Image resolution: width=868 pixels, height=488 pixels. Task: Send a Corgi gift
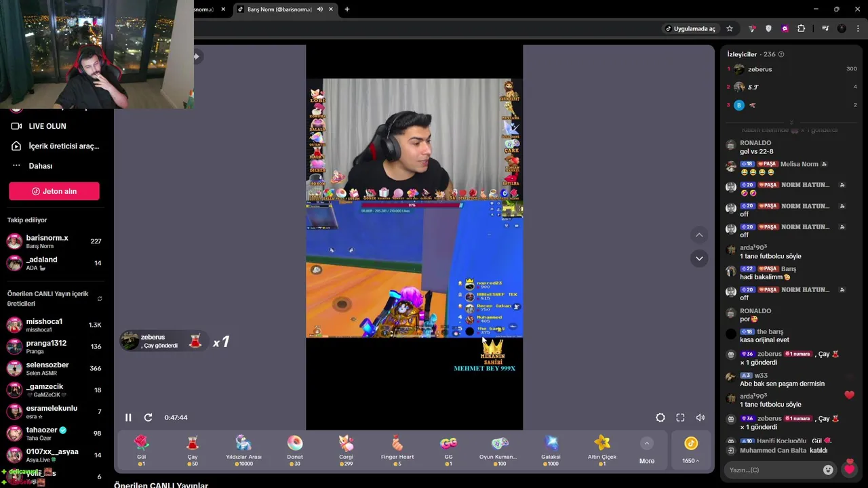click(346, 450)
